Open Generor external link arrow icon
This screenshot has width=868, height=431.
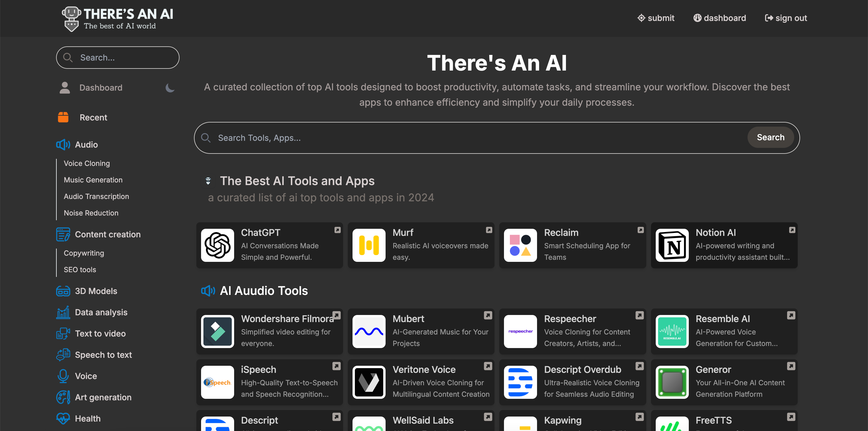tap(791, 366)
